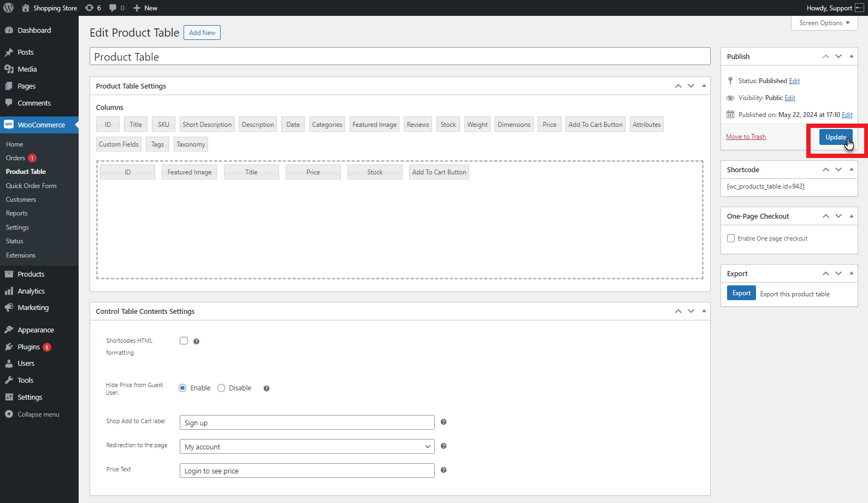
Task: Click help icon next to Price Text field
Action: point(444,470)
